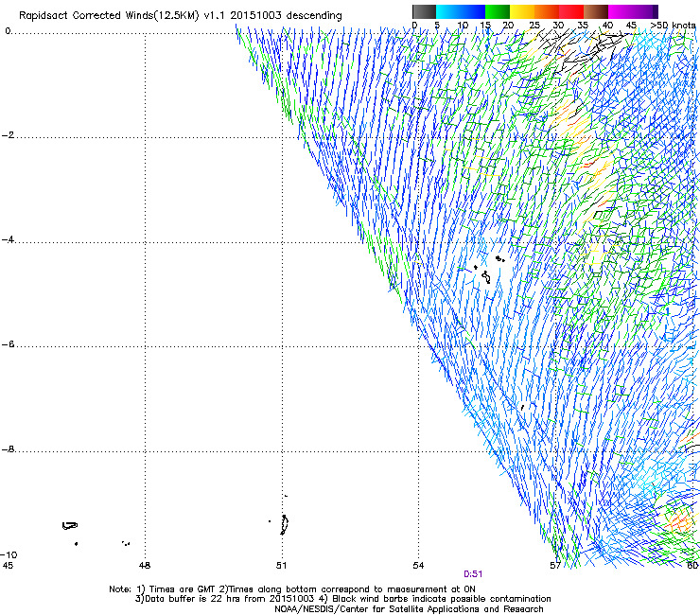Click the longitude axis label '60'
Image resolution: width=700 pixels, height=615 pixels.
(692, 566)
